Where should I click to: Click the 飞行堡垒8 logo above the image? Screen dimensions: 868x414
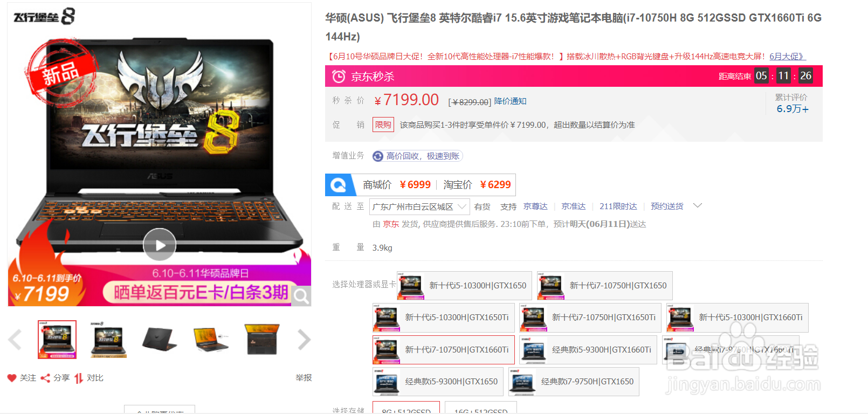[x=44, y=16]
